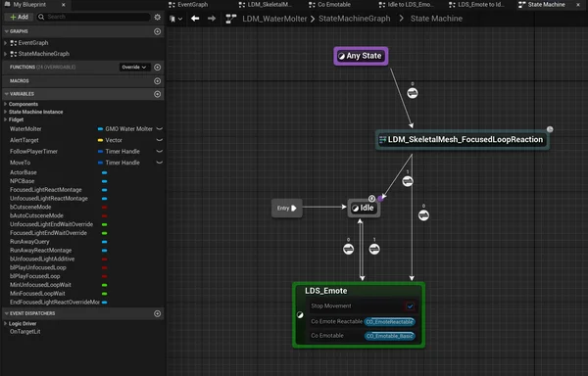This screenshot has width=588, height=376.
Task: Select the bUnfocusedLightAdditive variable
Action: coord(42,258)
